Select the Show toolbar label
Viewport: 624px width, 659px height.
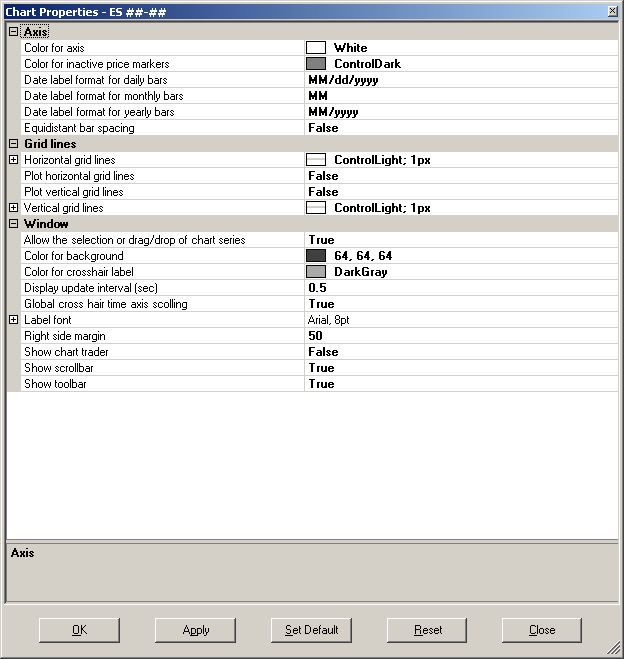pos(55,384)
